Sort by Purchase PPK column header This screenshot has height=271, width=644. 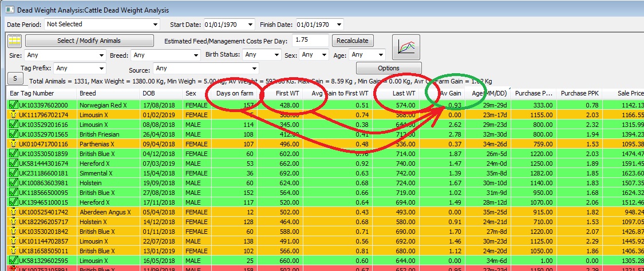[x=579, y=93]
